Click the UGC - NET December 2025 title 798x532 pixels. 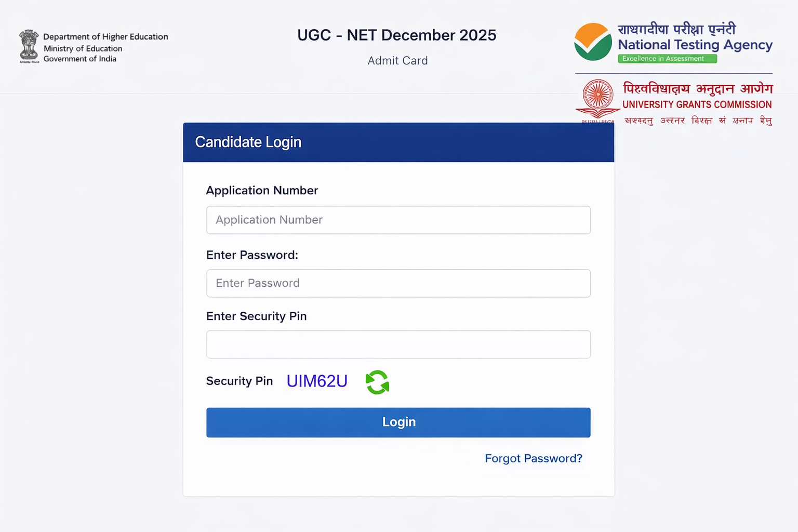pyautogui.click(x=396, y=35)
